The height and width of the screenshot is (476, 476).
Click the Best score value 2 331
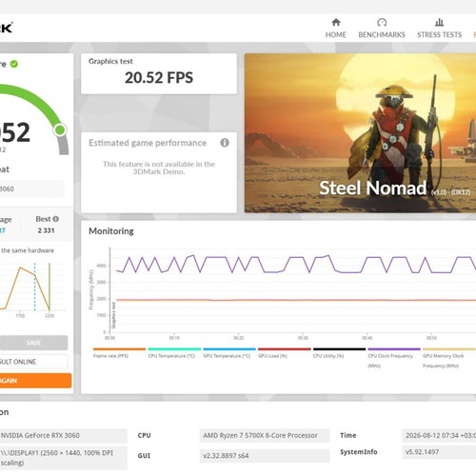pyautogui.click(x=47, y=230)
